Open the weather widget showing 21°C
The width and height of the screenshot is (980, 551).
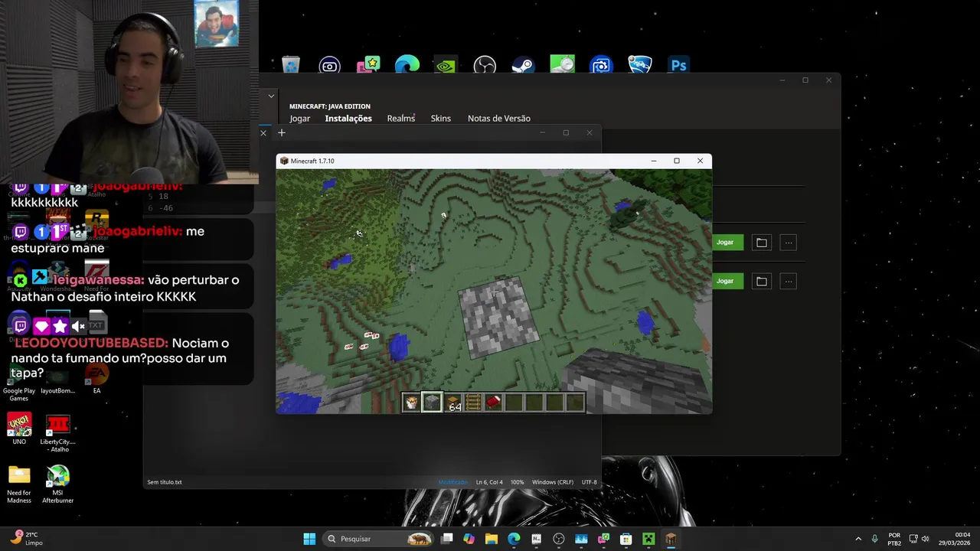(28, 539)
